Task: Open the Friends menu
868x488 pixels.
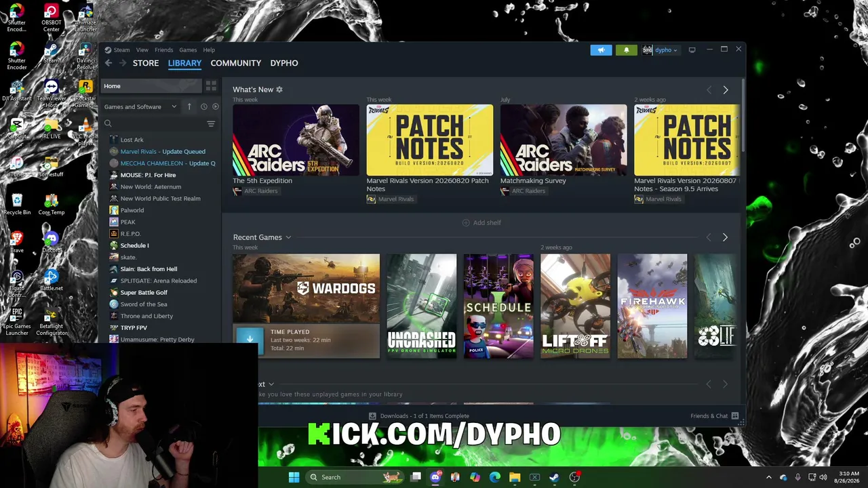Action: [163, 50]
